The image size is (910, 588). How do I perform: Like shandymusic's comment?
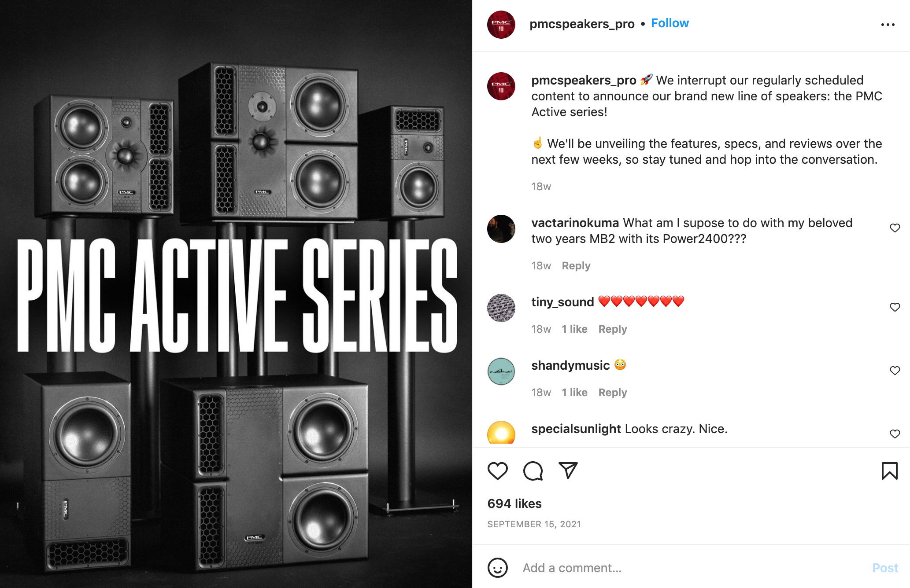pos(895,371)
